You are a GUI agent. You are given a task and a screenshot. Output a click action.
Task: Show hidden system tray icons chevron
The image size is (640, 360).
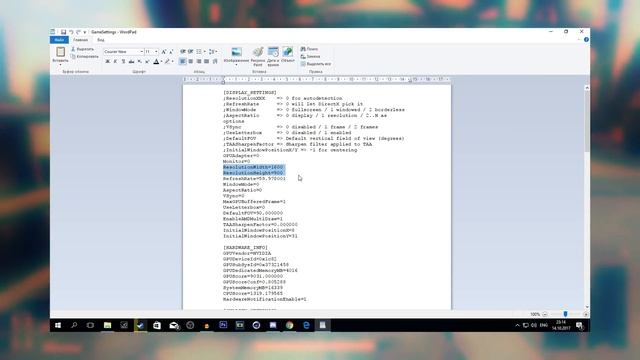point(517,325)
